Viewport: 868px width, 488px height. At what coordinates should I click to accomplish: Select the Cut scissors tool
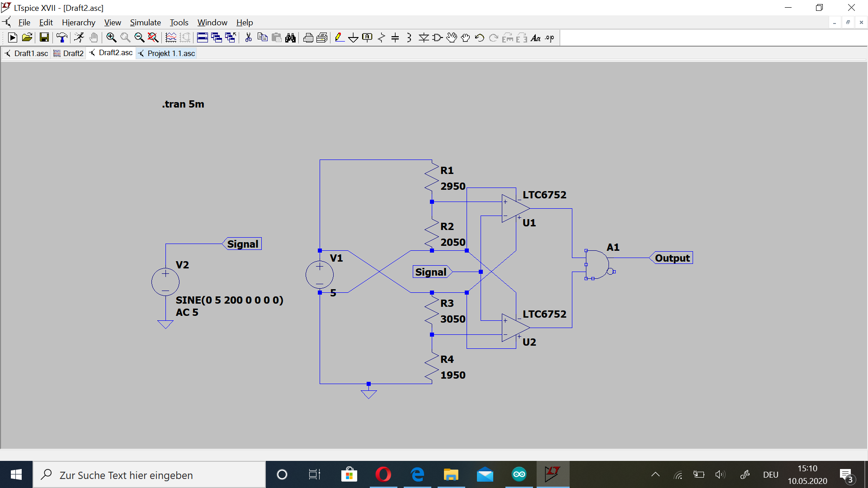248,38
